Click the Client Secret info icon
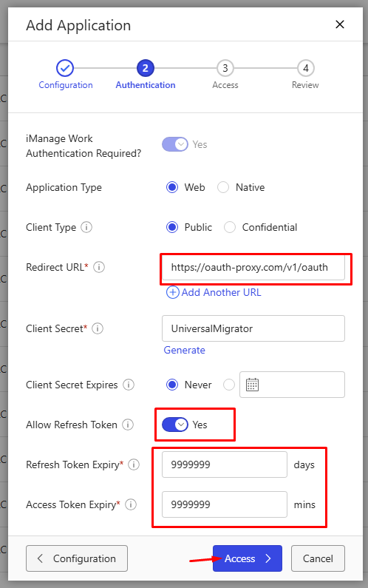The width and height of the screenshot is (368, 588). point(98,328)
